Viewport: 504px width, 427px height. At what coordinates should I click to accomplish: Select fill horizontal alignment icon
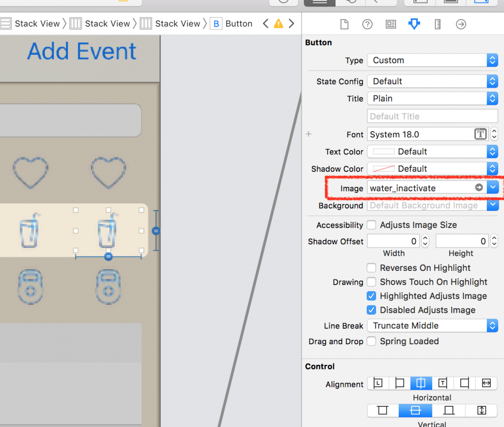486,383
